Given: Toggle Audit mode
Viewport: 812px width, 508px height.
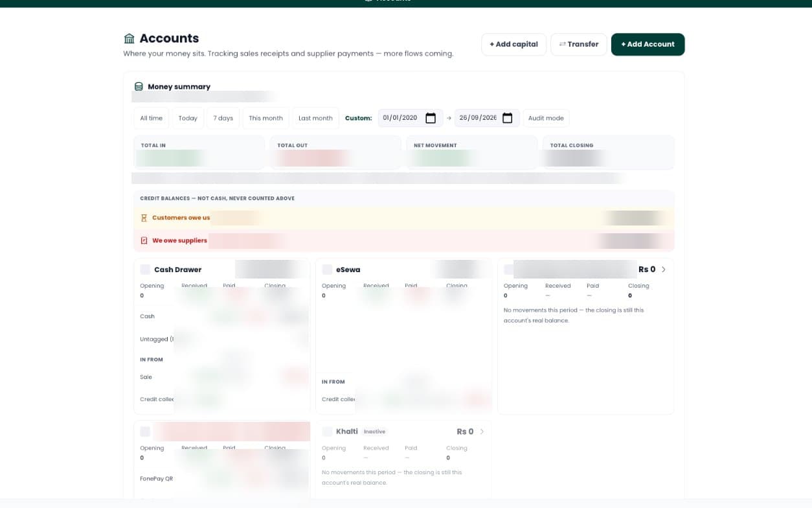Looking at the screenshot, I should pos(546,118).
